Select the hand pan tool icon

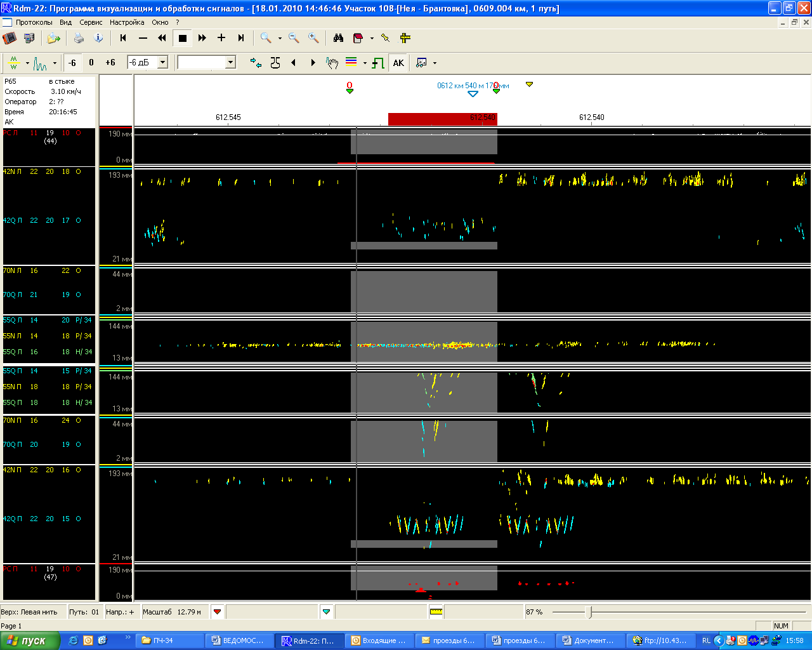click(332, 63)
